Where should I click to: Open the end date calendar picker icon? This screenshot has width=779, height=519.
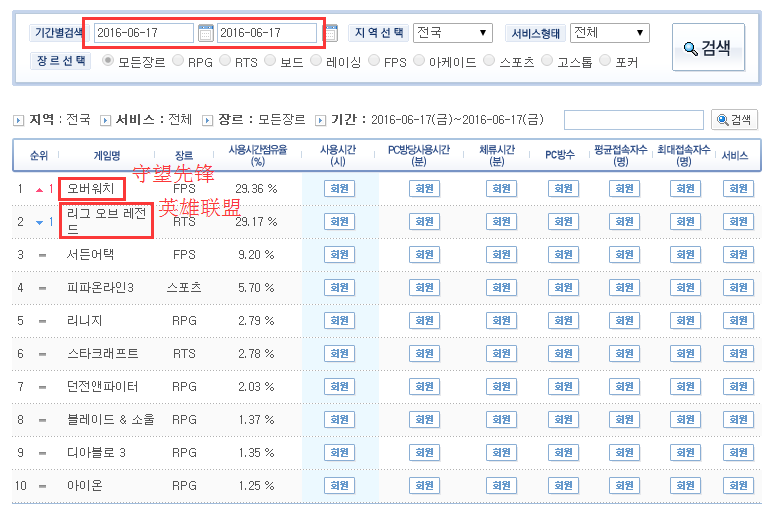pos(330,33)
